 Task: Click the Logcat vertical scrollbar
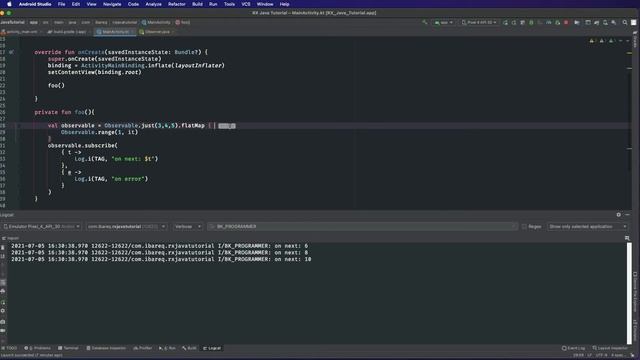click(x=629, y=293)
